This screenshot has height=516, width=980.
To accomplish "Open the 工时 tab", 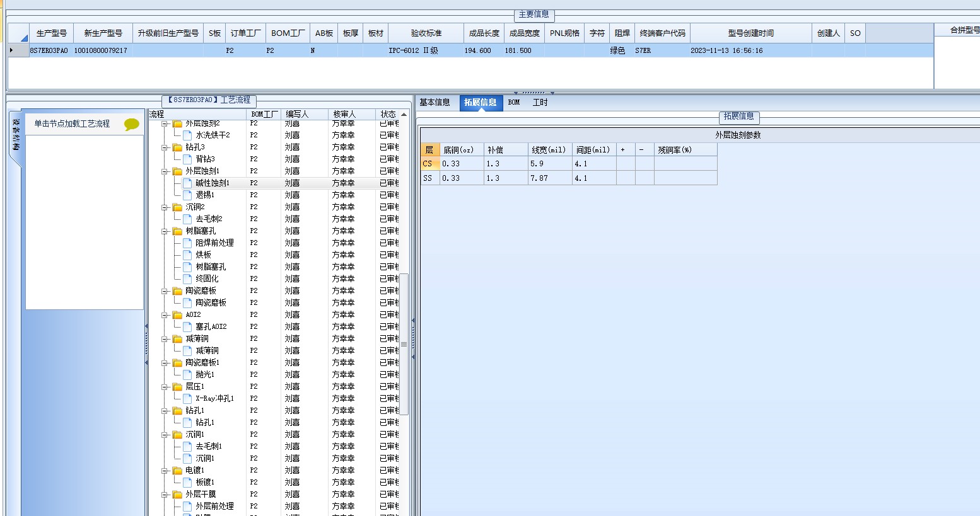I will click(x=540, y=102).
